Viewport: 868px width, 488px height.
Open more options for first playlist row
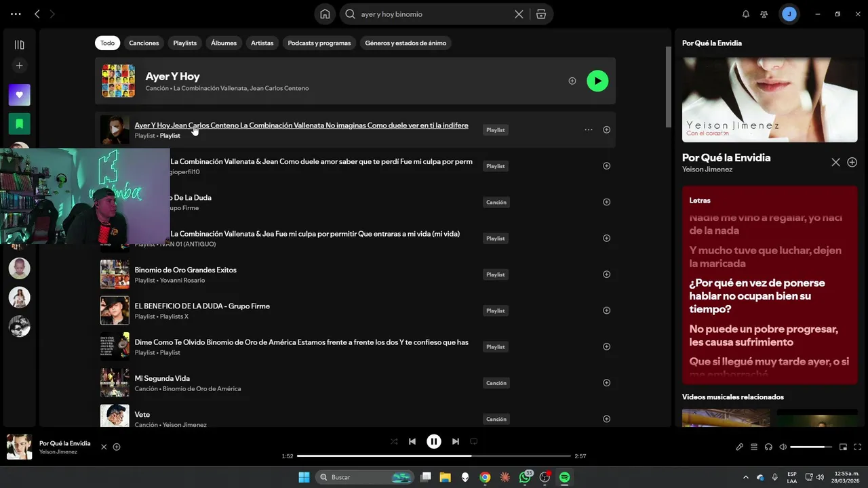(588, 129)
